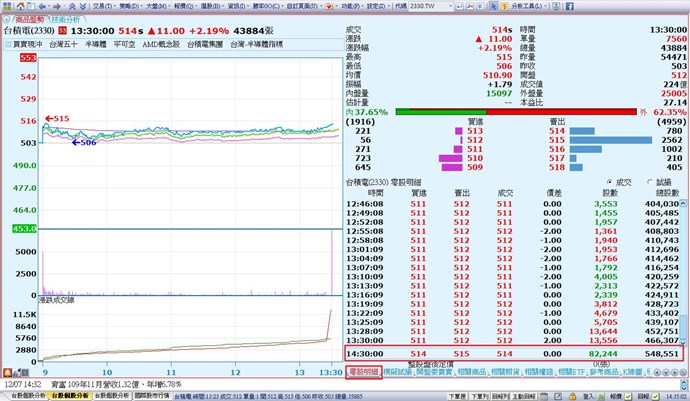Go back with the blue left arrow
690x401 pixels.
42,6
